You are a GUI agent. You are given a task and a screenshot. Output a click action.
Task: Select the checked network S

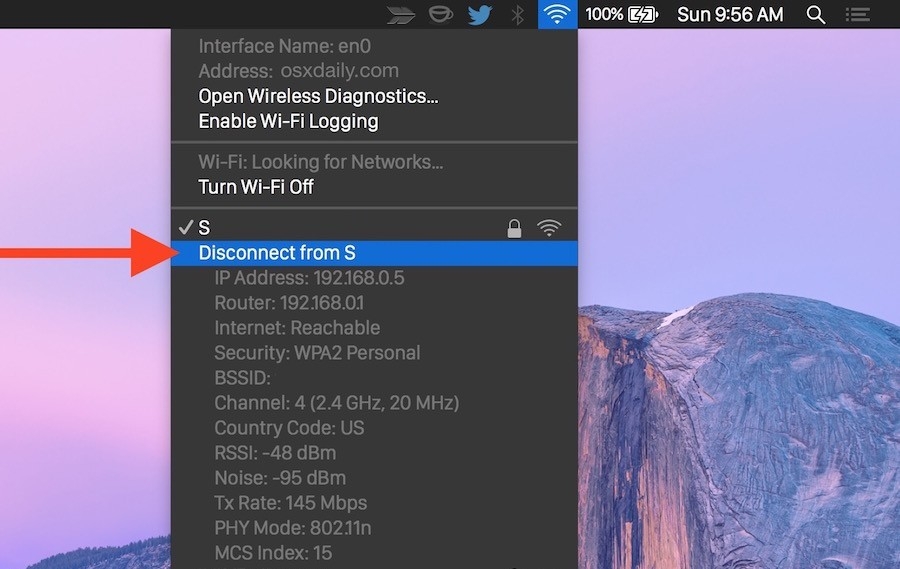(374, 228)
